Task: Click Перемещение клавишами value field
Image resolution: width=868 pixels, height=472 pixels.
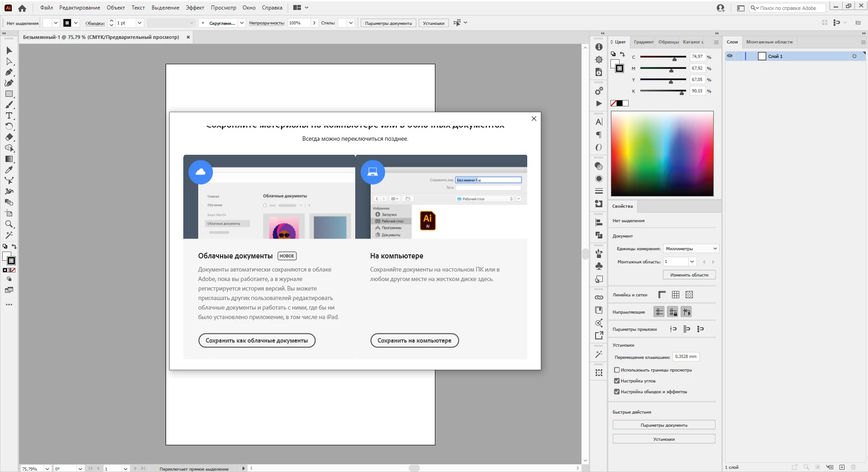Action: click(x=686, y=357)
